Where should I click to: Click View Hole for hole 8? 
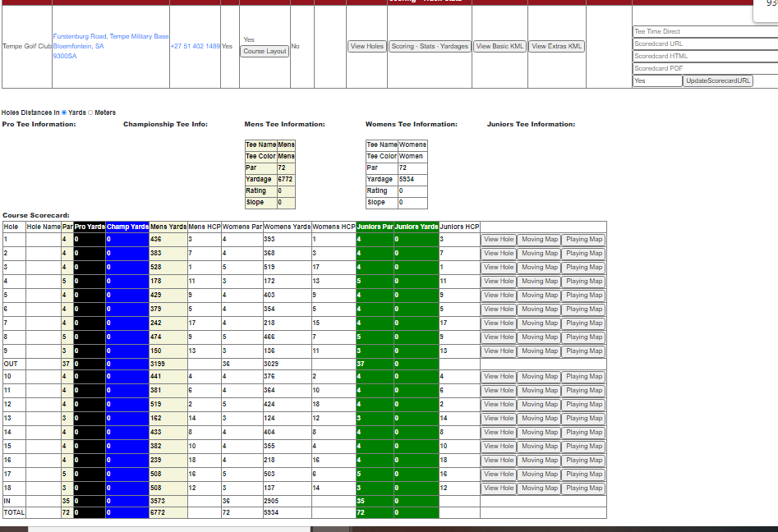(x=499, y=337)
